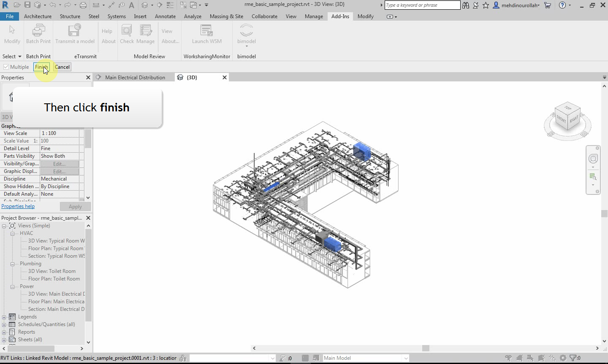Open the Default 3D View house icon

pyautogui.click(x=145, y=5)
